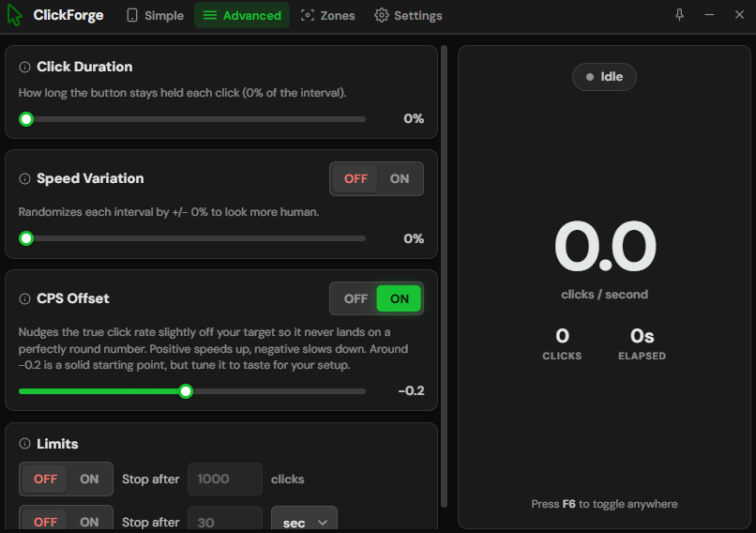
Task: Click the Zones target icon
Action: click(x=307, y=15)
